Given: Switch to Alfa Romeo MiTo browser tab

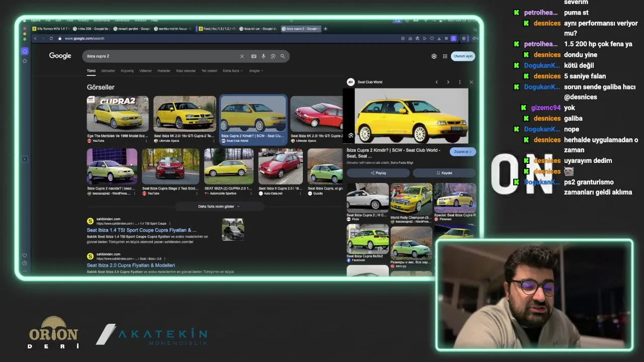Looking at the screenshot, I should [x=50, y=29].
